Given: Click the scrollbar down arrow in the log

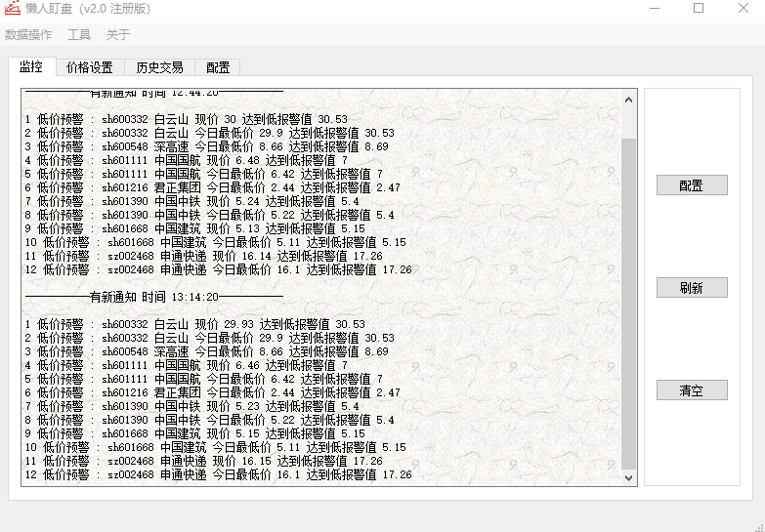Looking at the screenshot, I should coord(629,478).
